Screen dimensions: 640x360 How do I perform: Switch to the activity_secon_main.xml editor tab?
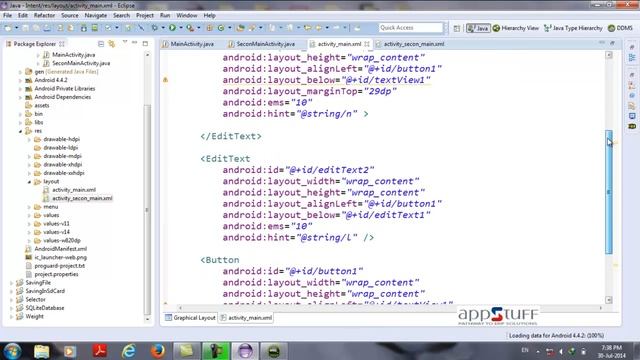[410, 44]
